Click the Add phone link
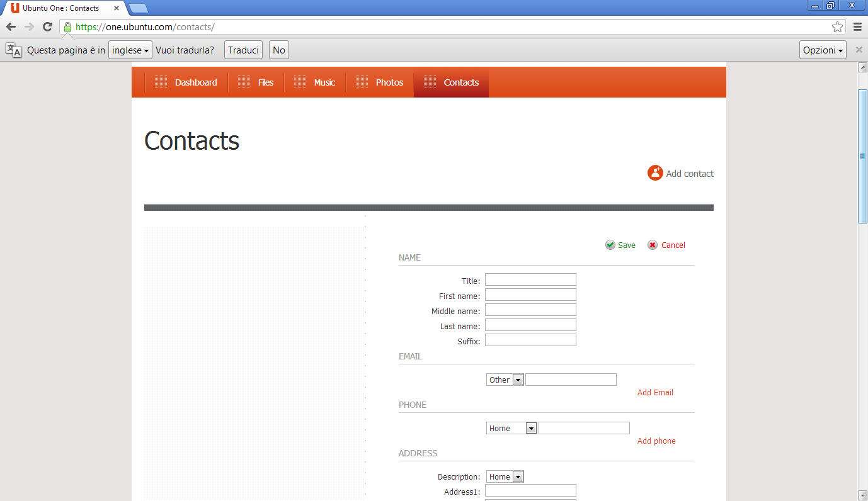 tap(656, 441)
